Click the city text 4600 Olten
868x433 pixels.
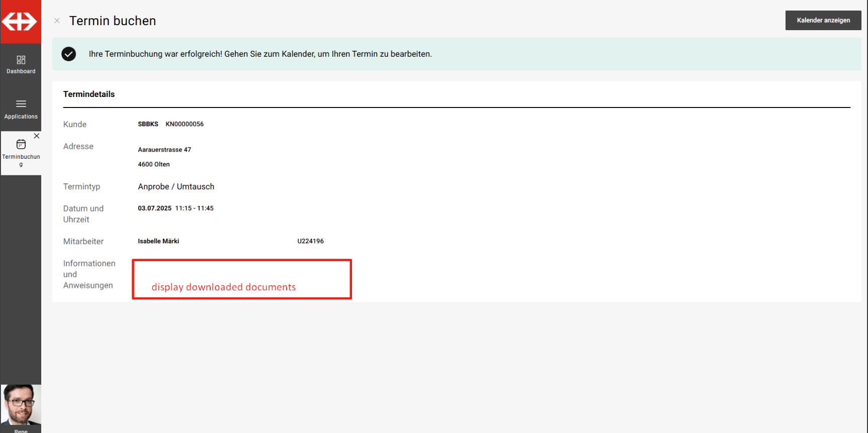(154, 164)
